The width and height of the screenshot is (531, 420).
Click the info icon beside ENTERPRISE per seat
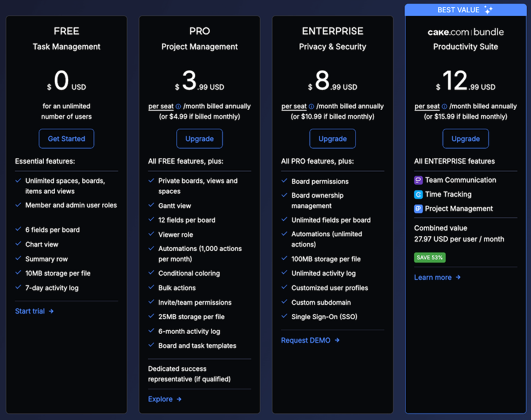pos(311,106)
